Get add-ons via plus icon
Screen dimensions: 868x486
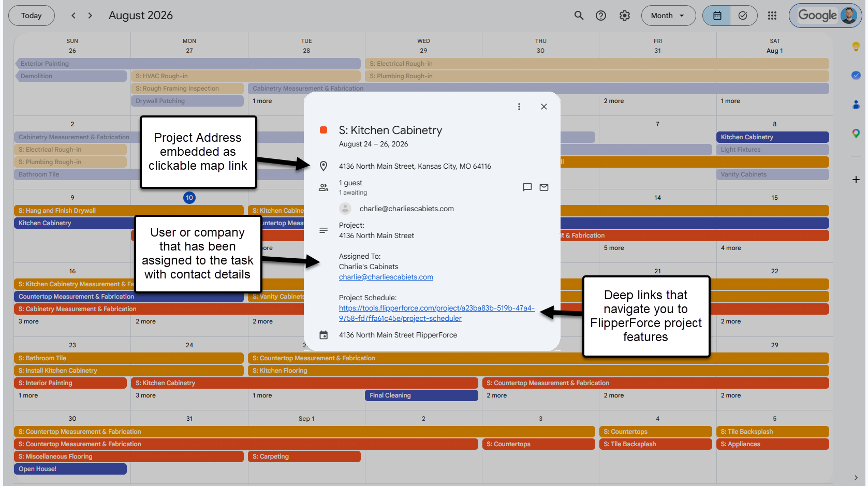[856, 180]
